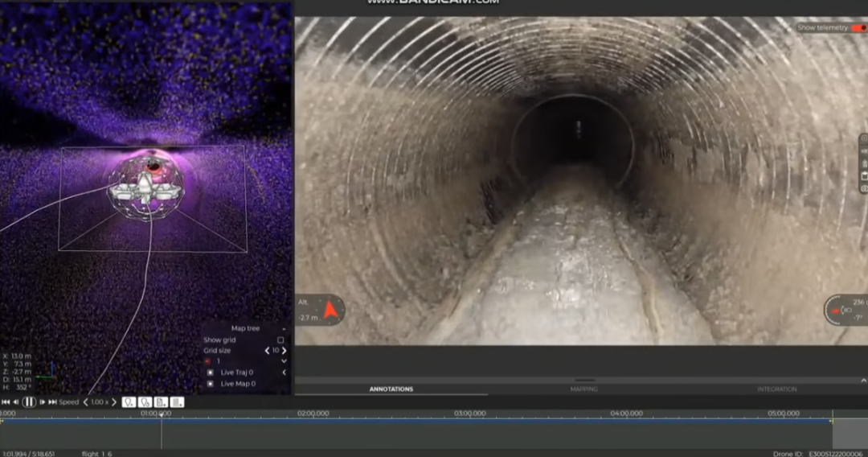This screenshot has width=868, height=457.
Task: Click the second marker icon in playback toolbar
Action: [x=145, y=401]
